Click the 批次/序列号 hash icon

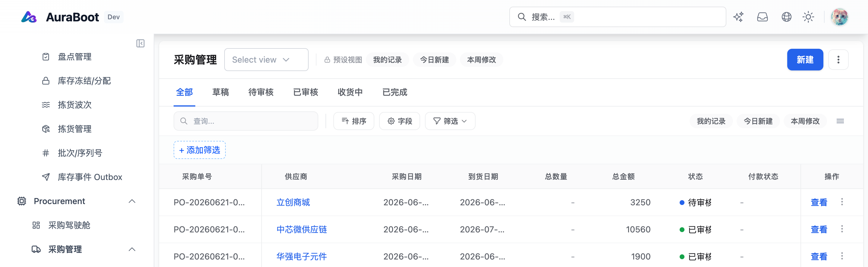[x=46, y=153]
